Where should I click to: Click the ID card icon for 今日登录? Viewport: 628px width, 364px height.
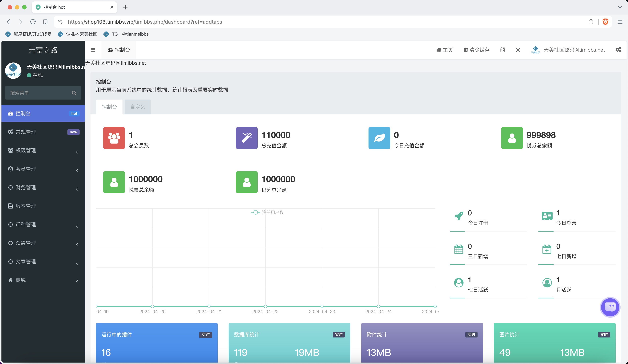[547, 216]
